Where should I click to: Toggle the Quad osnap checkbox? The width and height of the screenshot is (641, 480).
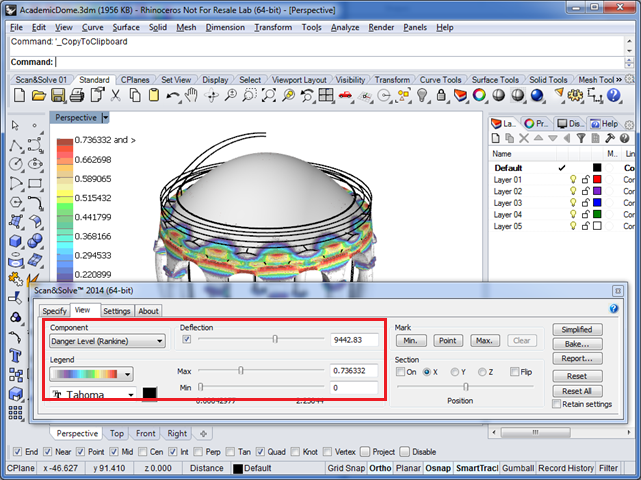pyautogui.click(x=260, y=452)
